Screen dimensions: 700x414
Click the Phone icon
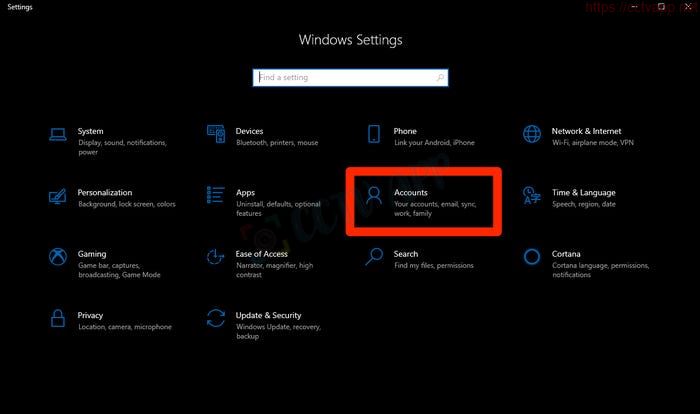point(374,134)
